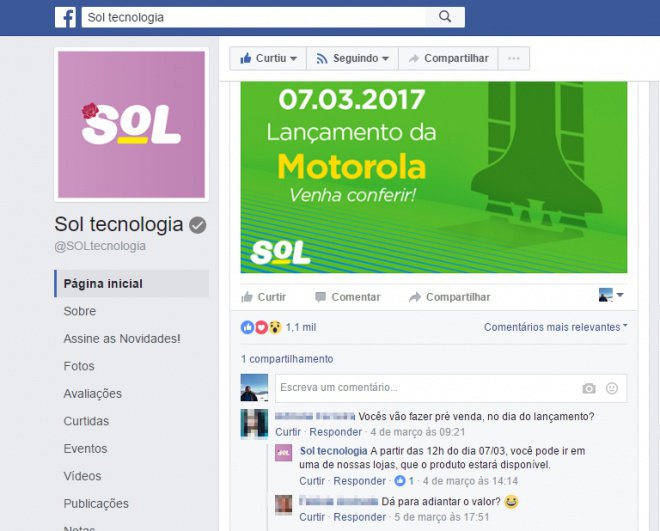The image size is (660, 531).
Task: Open Comentários mais relevantes sort dropdown
Action: [x=555, y=327]
